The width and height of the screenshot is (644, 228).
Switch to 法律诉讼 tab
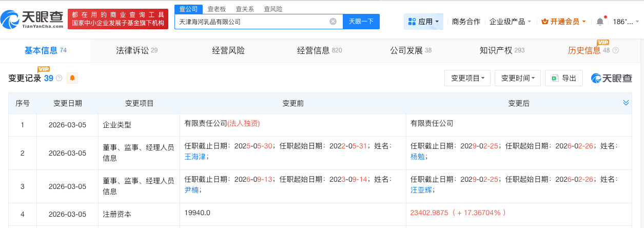(x=136, y=50)
